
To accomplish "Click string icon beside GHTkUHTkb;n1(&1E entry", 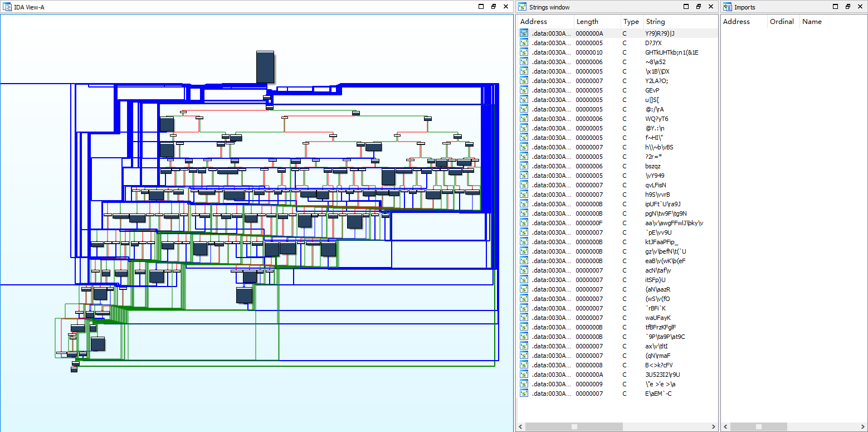I will point(524,52).
